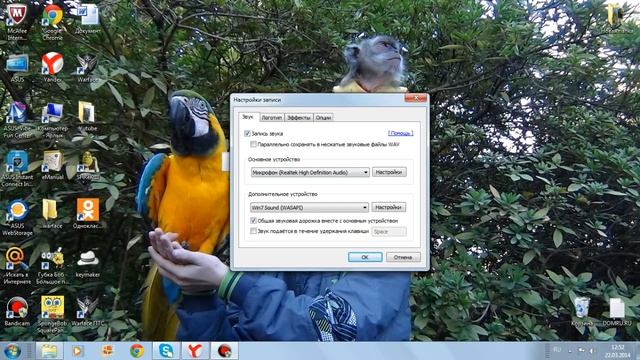Image resolution: width=640 pixels, height=360 pixels.
Task: Close the Настройки записи dialog
Action: 415,98
